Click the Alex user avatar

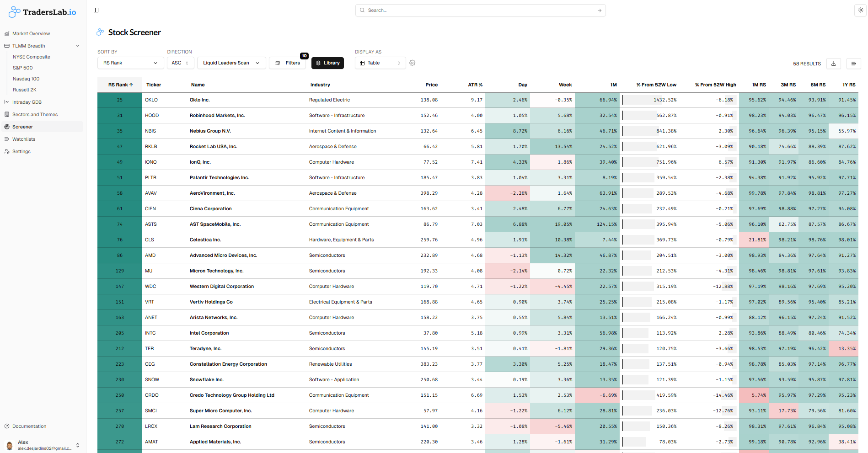point(10,445)
